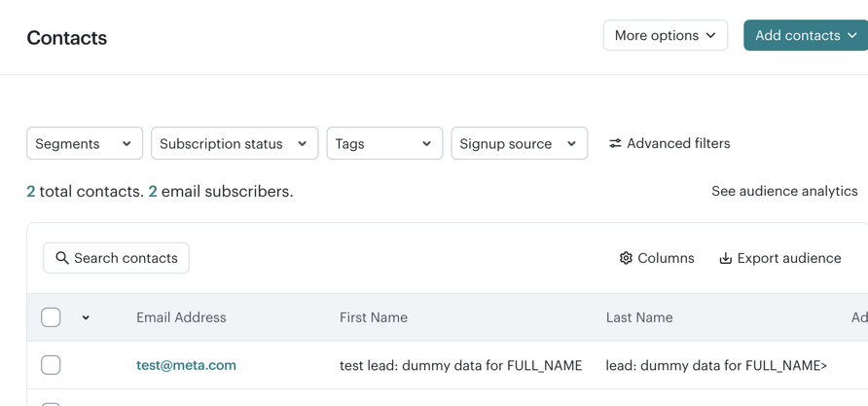Expand the Subscription status filter
868x406 pixels.
coord(235,143)
